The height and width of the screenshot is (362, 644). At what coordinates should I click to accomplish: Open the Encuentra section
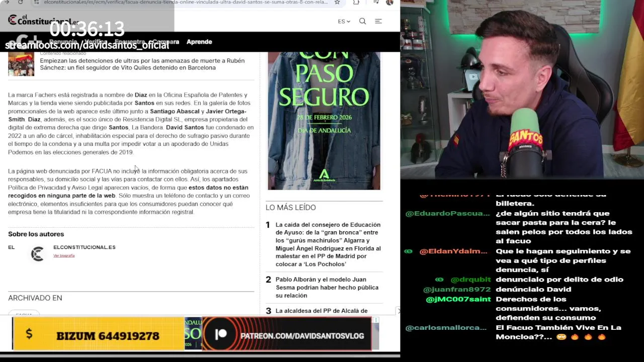tap(129, 42)
